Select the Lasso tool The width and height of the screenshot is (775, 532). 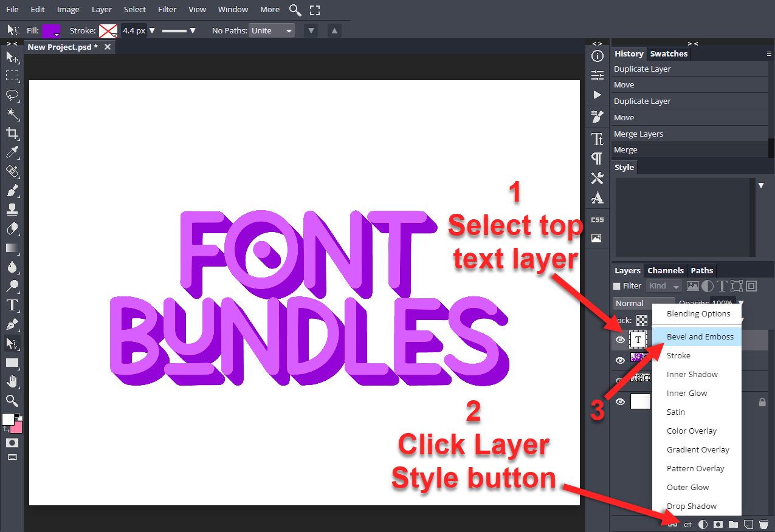click(x=12, y=95)
